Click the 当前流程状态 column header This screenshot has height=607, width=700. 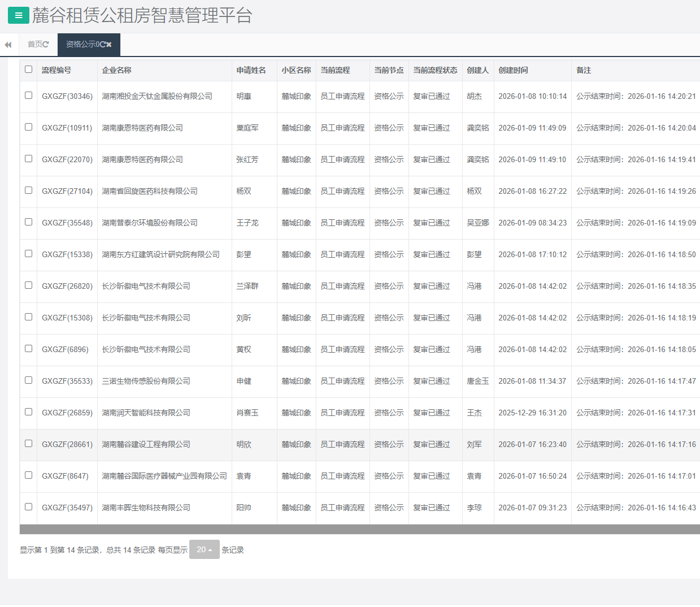(435, 70)
